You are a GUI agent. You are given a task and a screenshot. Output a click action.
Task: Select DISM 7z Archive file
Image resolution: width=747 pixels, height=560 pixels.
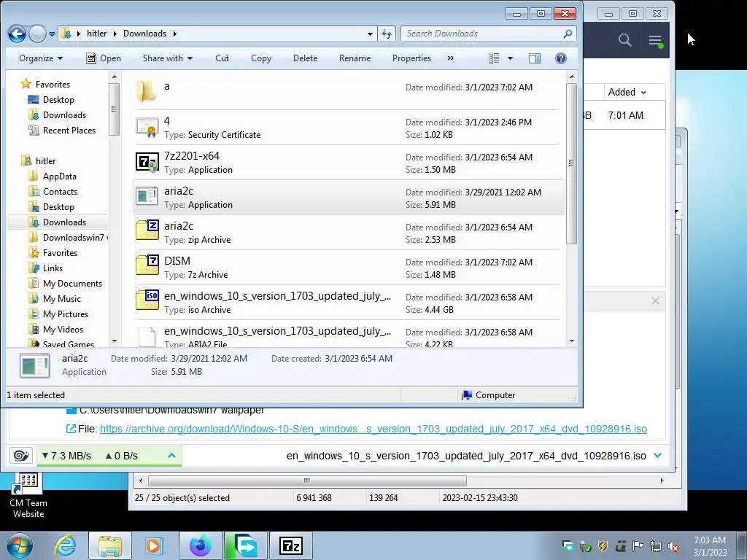348,268
